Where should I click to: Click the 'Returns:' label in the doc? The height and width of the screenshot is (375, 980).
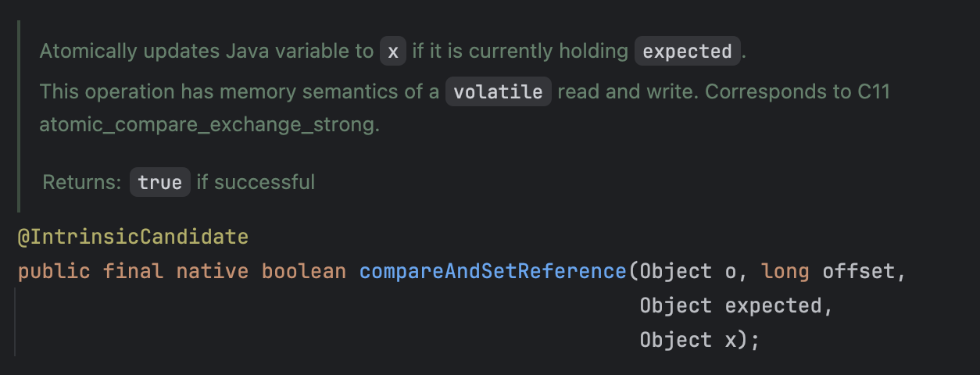[82, 182]
